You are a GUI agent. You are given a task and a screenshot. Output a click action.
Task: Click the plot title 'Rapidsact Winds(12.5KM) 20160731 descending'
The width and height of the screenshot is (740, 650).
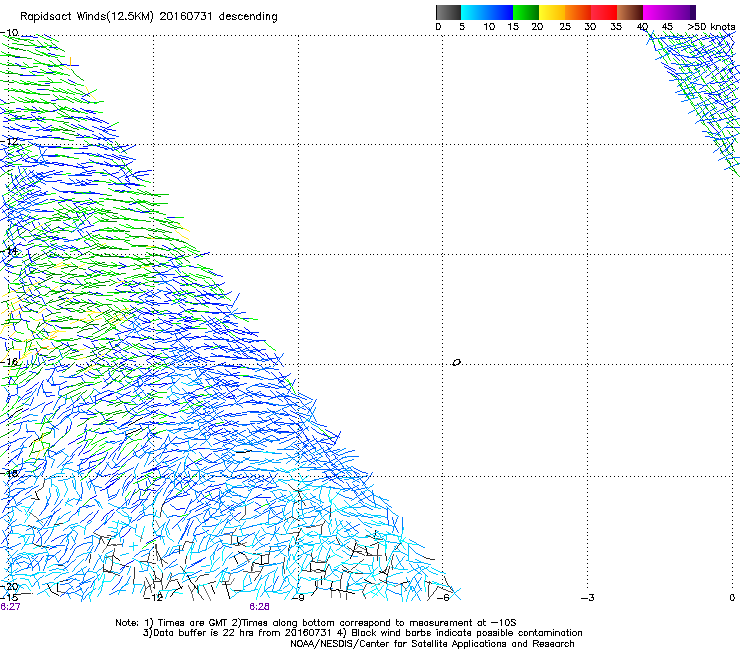tap(149, 17)
